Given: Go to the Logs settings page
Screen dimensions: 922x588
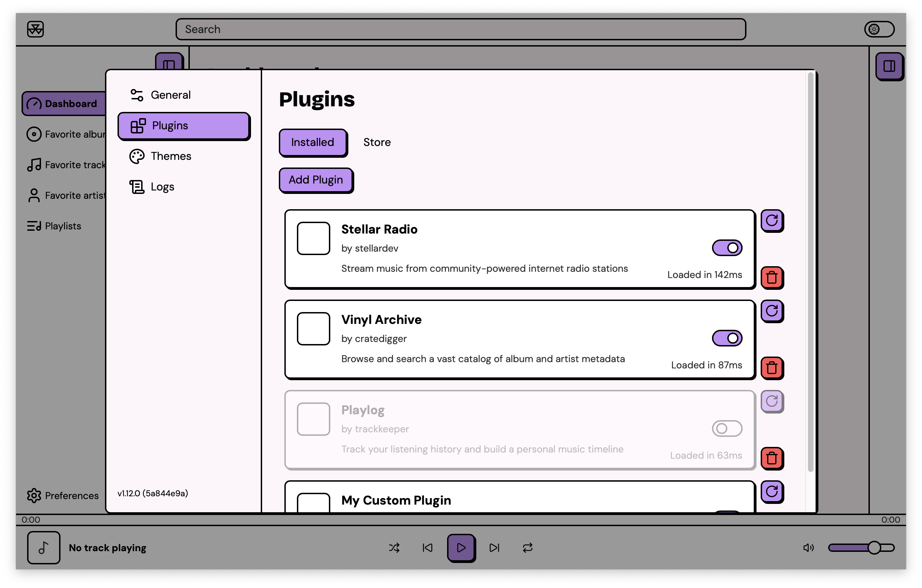Looking at the screenshot, I should tap(162, 186).
